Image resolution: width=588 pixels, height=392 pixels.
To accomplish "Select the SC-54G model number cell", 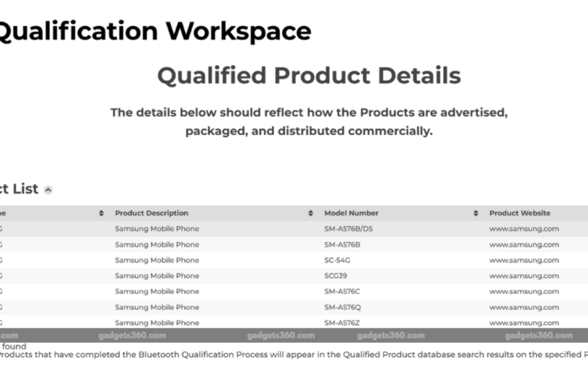I will [340, 260].
